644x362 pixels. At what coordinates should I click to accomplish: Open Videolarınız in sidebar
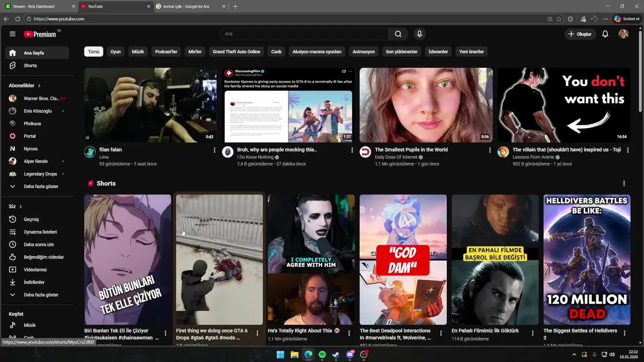pos(37,269)
